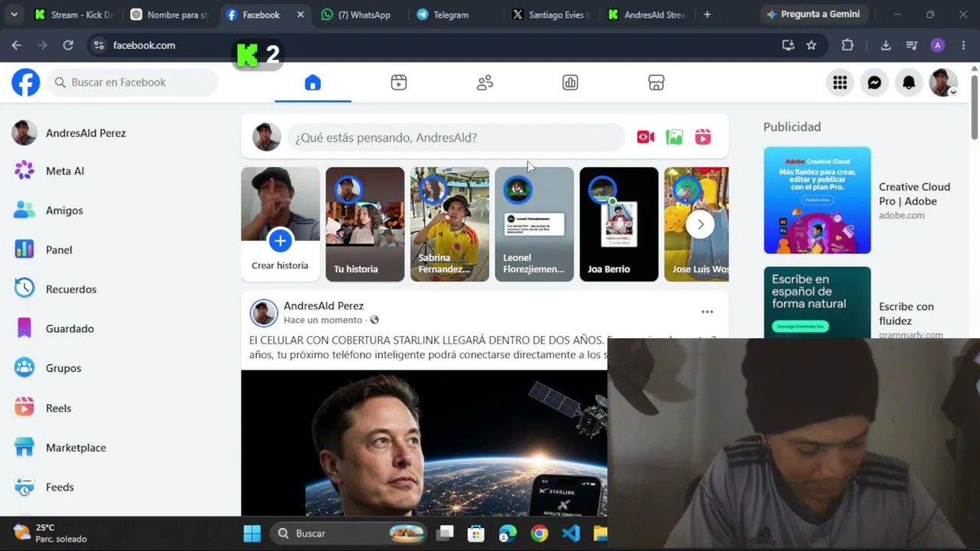Open Microsoft Edge from the taskbar
This screenshot has width=980, height=551.
tap(508, 533)
